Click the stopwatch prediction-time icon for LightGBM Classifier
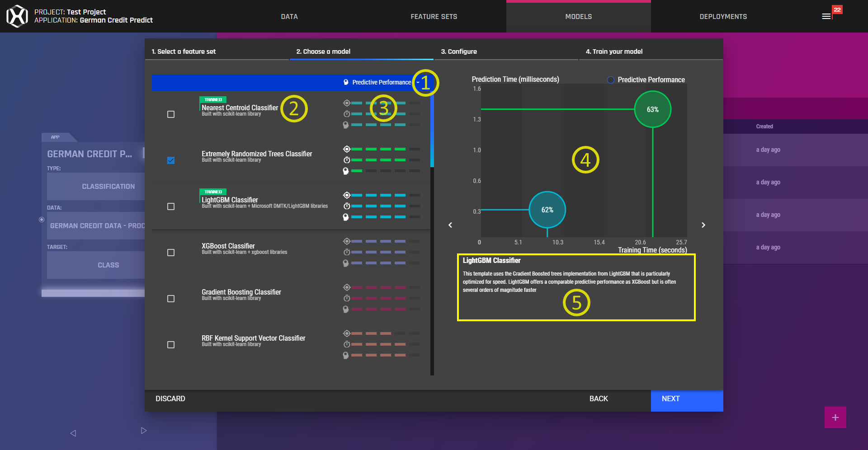Viewport: 868px width, 450px height. pyautogui.click(x=347, y=206)
